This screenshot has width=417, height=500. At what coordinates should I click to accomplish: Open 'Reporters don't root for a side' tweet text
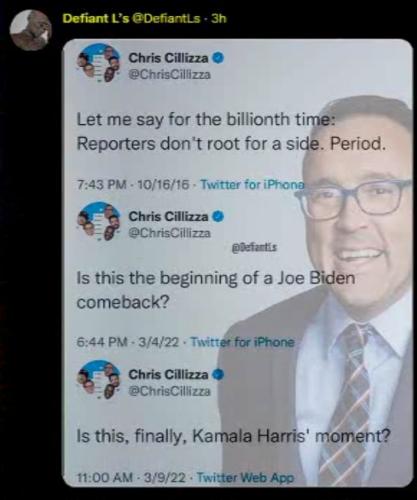pos(231,132)
